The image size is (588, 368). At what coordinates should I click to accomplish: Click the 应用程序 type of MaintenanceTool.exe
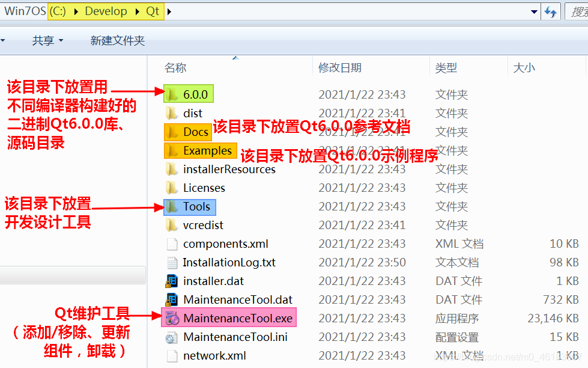click(456, 319)
